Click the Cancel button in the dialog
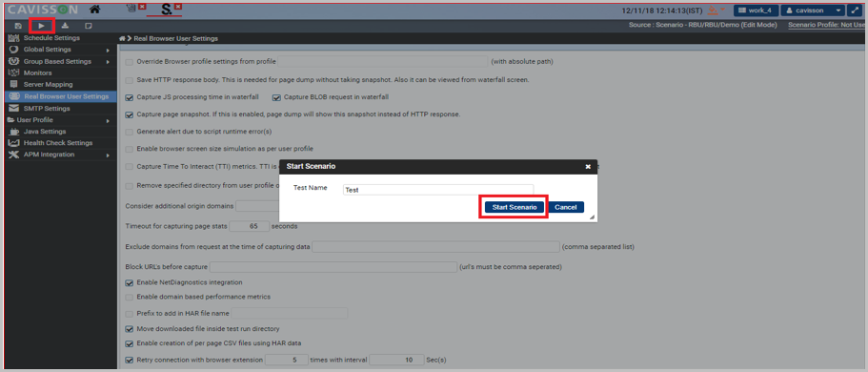This screenshot has width=868, height=372. pyautogui.click(x=566, y=207)
